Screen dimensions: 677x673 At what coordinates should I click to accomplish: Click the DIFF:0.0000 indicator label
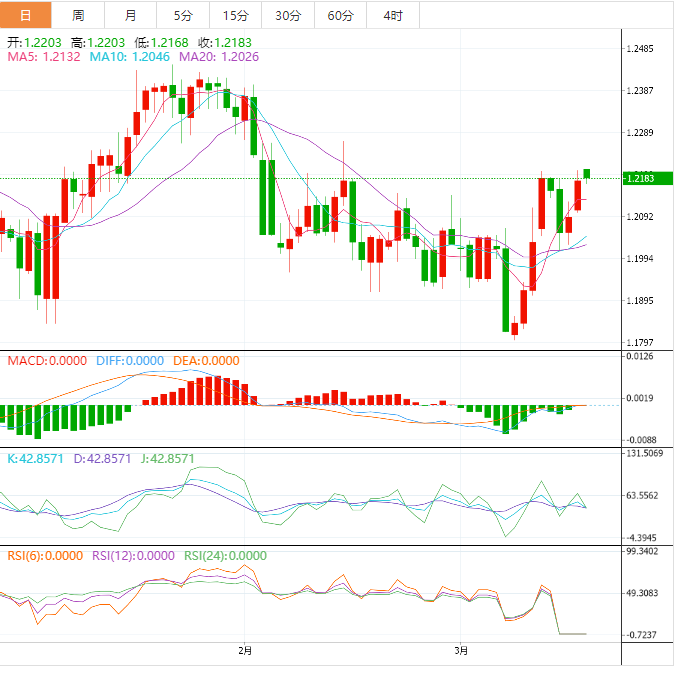[x=130, y=360]
